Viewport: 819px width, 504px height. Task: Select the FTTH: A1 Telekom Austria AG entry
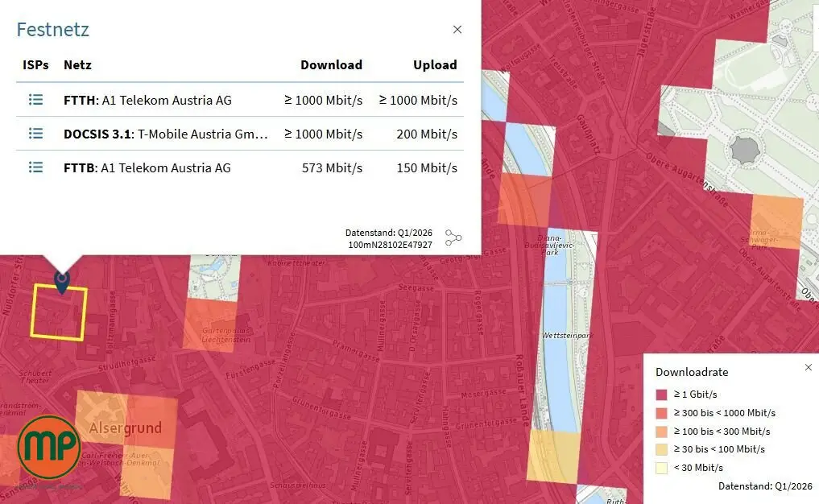pos(147,101)
